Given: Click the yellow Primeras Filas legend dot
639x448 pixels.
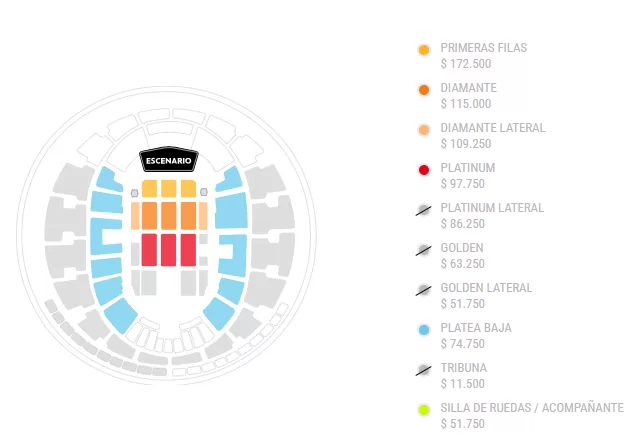Looking at the screenshot, I should click(x=424, y=49).
